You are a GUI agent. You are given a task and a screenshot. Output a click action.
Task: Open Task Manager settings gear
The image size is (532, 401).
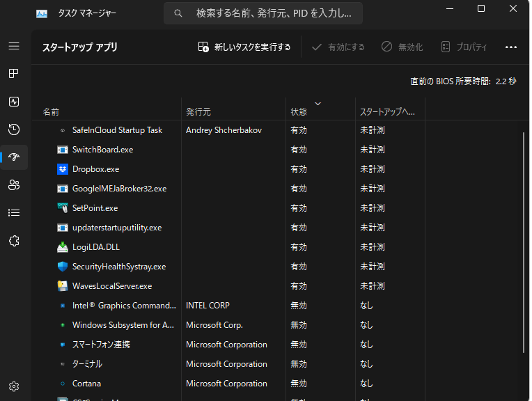(14, 386)
